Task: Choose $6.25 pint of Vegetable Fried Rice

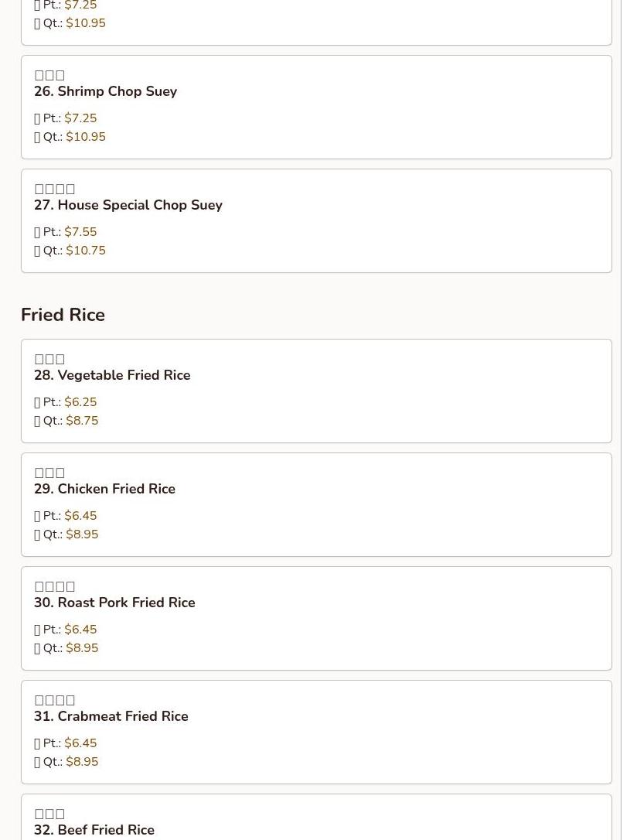Action: (80, 402)
